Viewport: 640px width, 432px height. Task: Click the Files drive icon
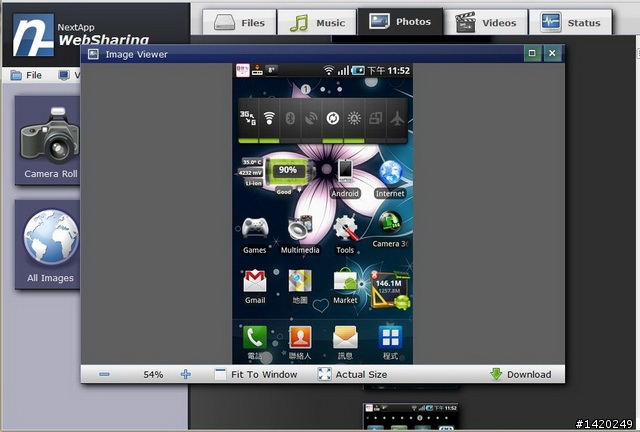point(224,22)
